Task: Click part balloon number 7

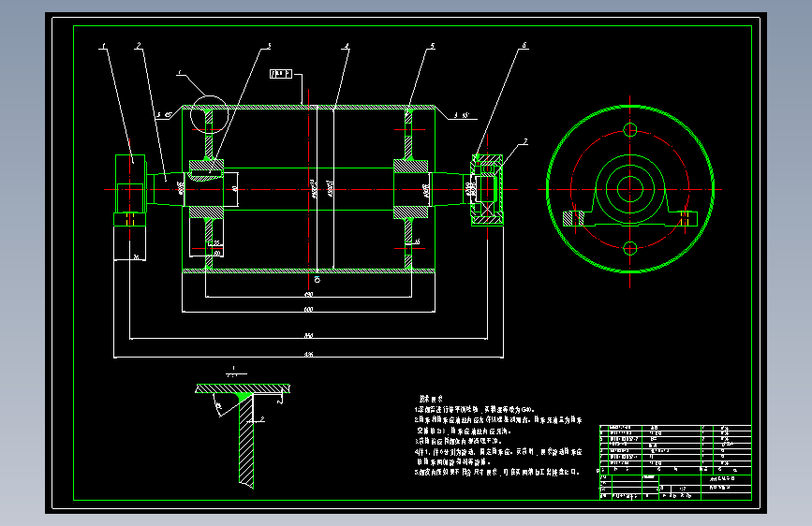Action: point(525,141)
